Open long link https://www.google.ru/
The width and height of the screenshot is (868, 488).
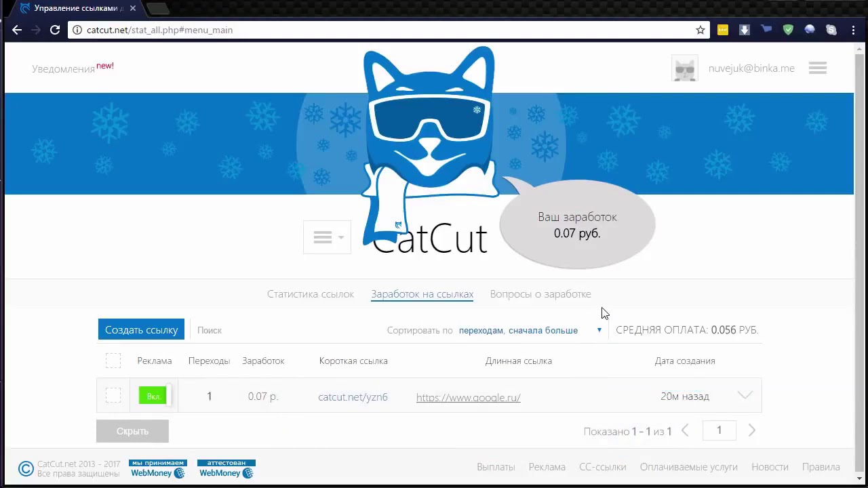[469, 397]
